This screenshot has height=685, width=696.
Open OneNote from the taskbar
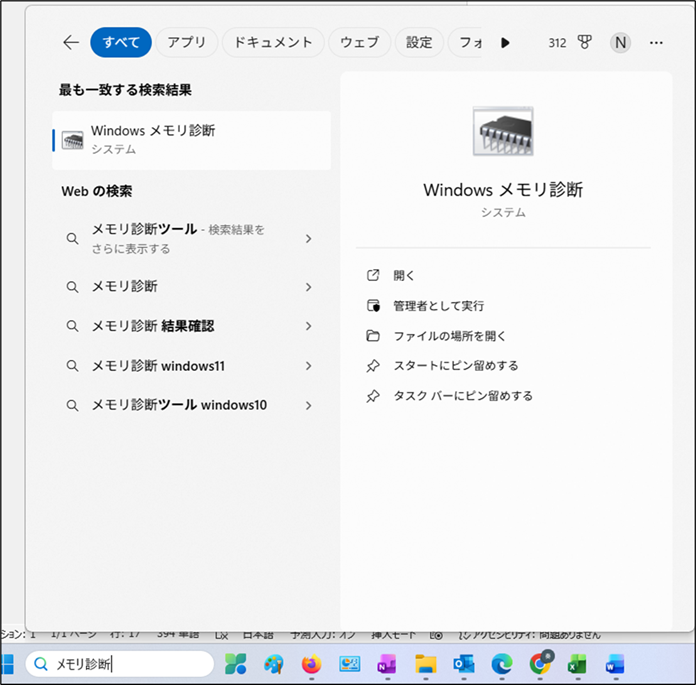pyautogui.click(x=387, y=664)
